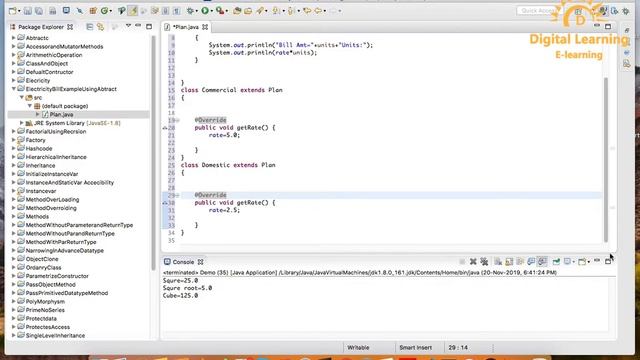This screenshot has height=360, width=640.
Task: Click the Open Task toolbar icon
Action: point(248,11)
